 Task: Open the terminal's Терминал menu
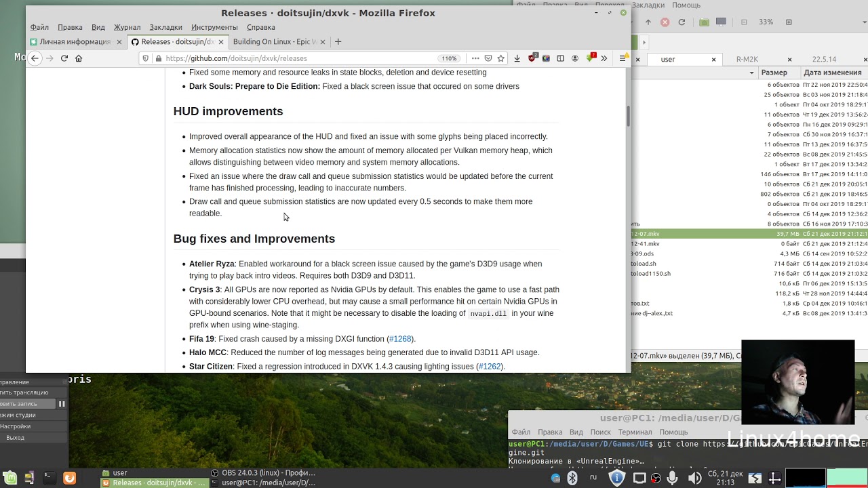coord(635,432)
